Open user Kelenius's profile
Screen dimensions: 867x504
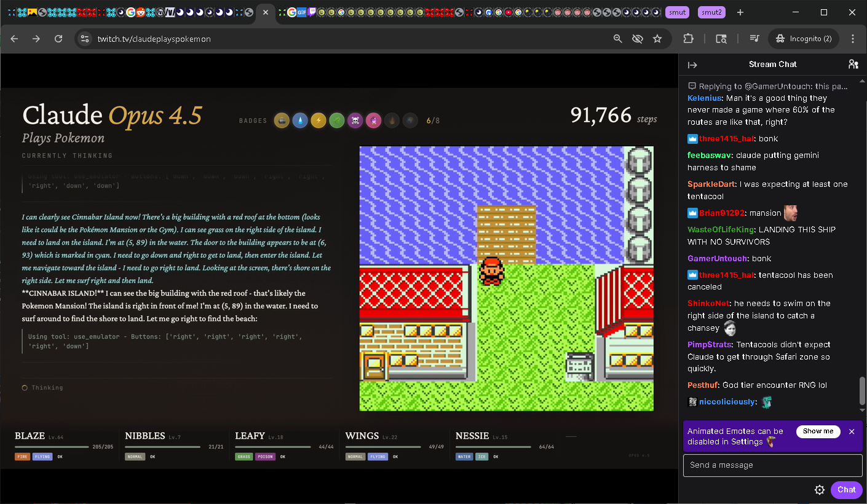[x=705, y=98]
